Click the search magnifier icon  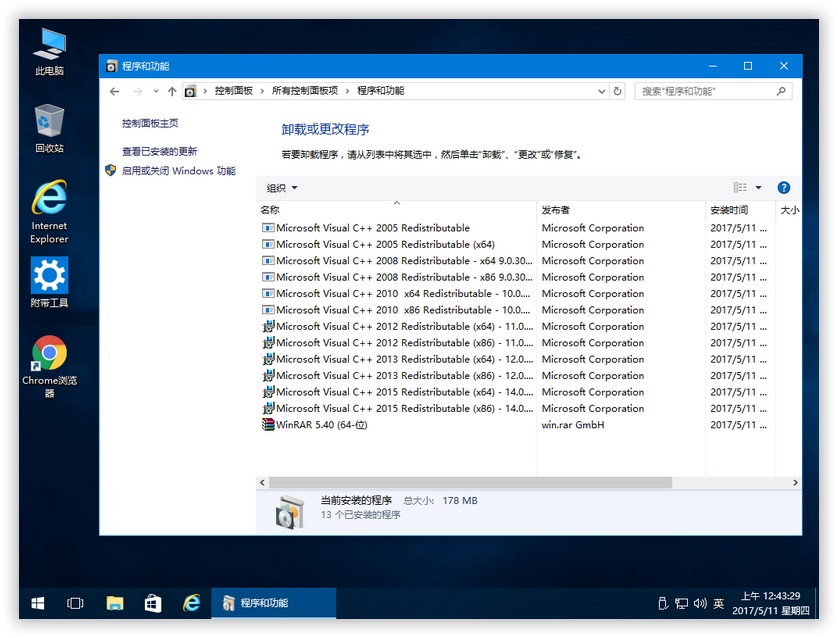(x=781, y=91)
